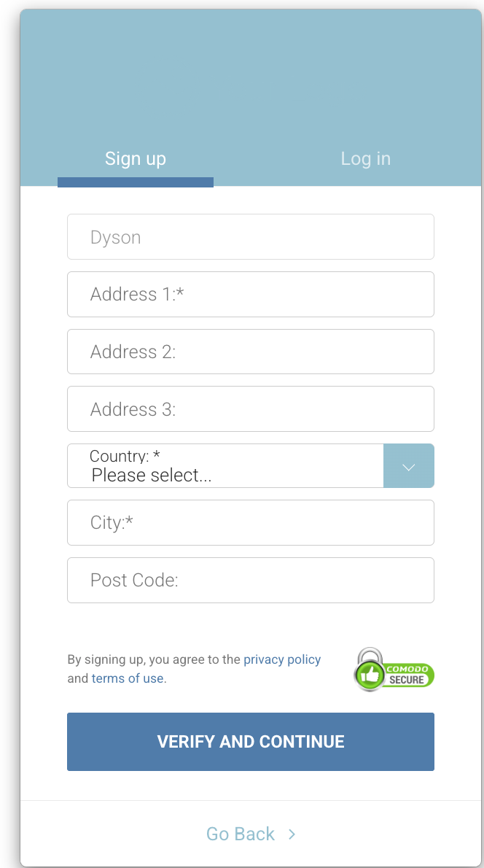Viewport: 484px width, 868px height.
Task: Expand the Country dropdown arrow button
Action: [x=408, y=466]
